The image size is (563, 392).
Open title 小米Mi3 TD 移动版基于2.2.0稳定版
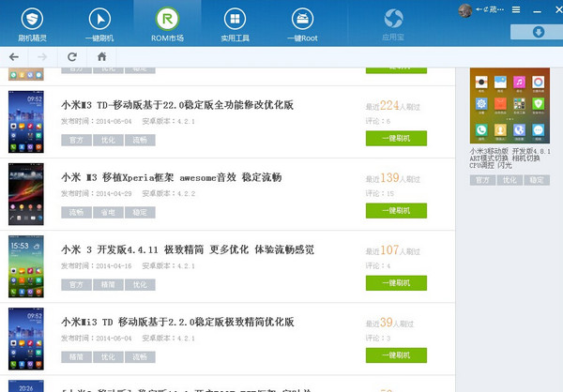[177, 322]
